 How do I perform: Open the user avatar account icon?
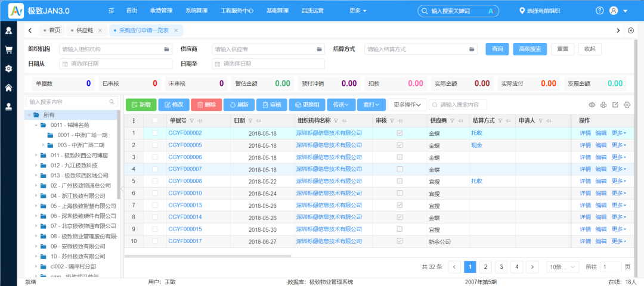(x=614, y=11)
